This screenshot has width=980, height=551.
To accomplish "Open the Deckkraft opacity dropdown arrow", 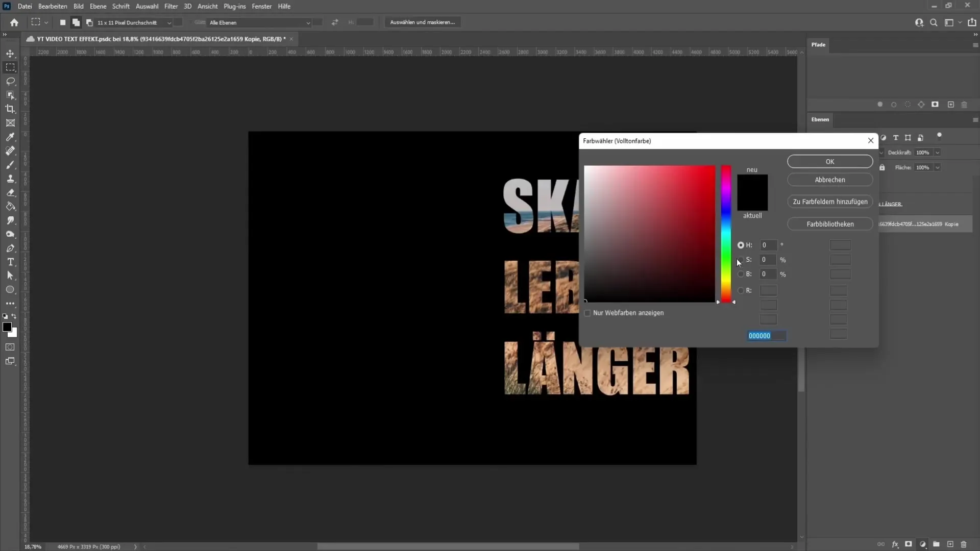I will (x=937, y=153).
